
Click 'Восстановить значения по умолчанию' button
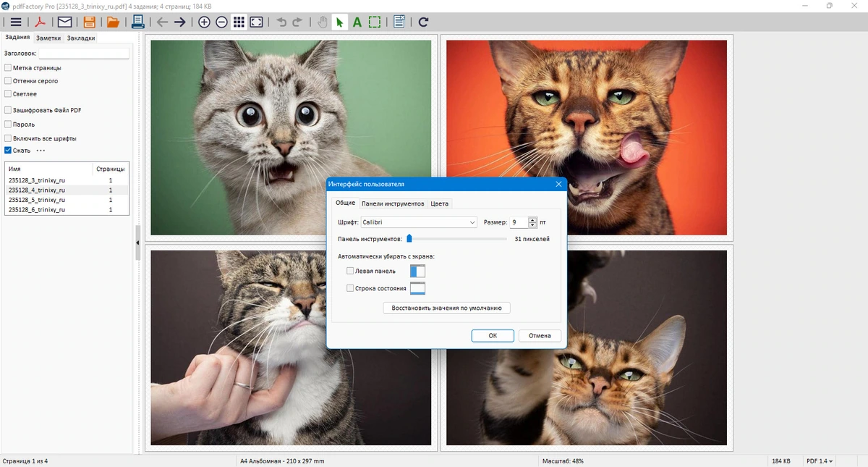(x=446, y=308)
